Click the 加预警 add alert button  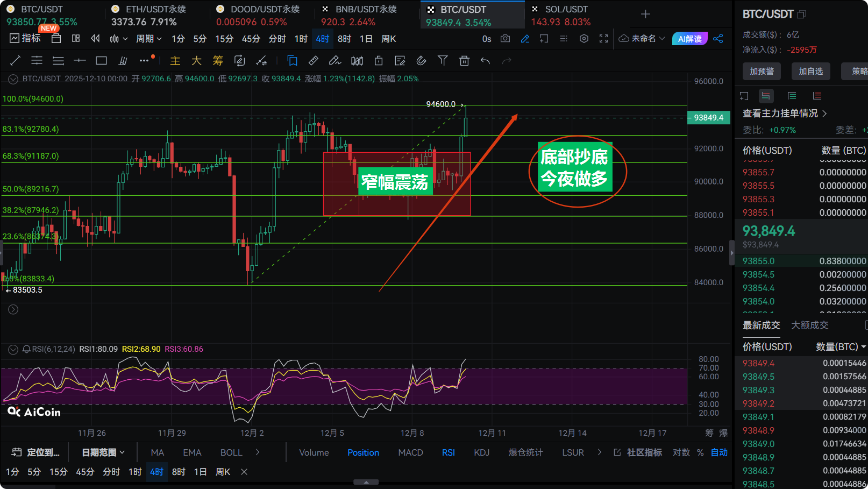pyautogui.click(x=762, y=71)
